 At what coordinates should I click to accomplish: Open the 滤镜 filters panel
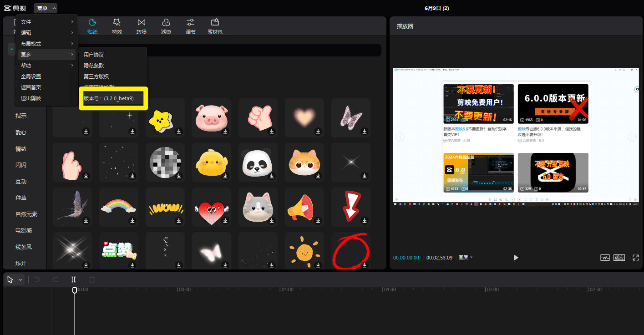[166, 26]
